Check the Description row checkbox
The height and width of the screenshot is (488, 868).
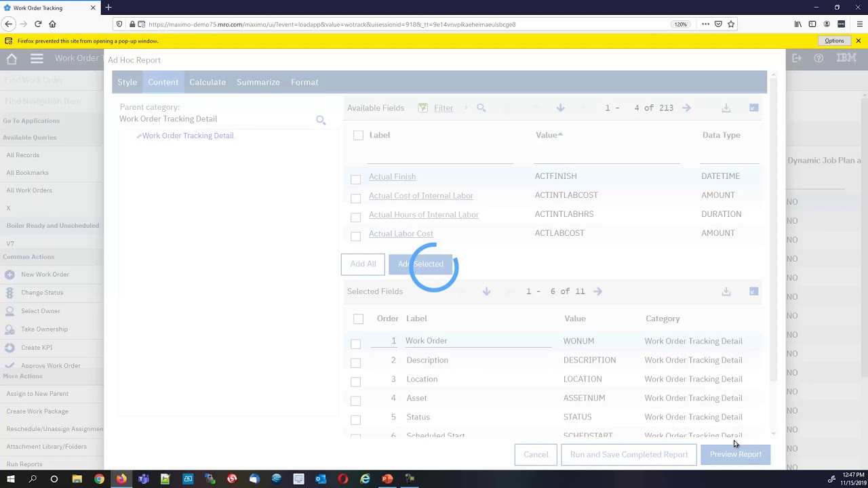355,363
